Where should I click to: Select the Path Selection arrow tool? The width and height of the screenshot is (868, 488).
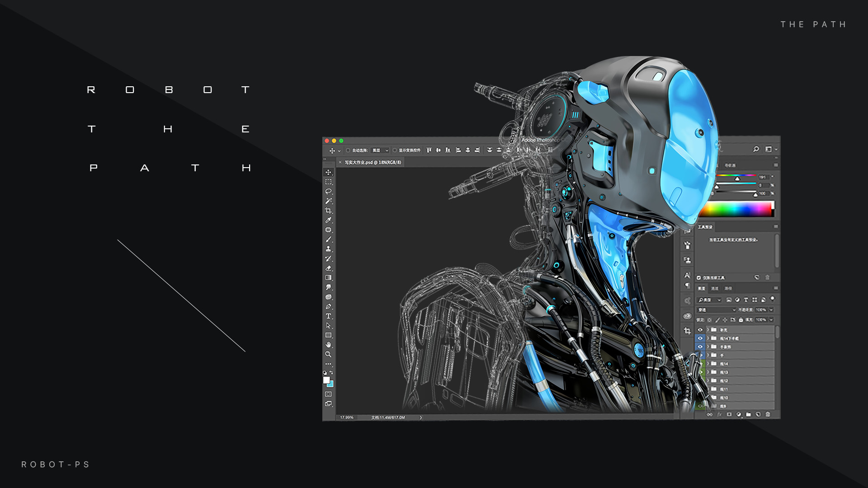pyautogui.click(x=329, y=326)
